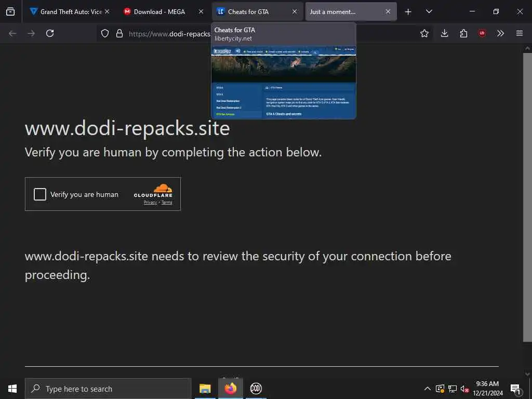Open the uBlock Origin extension icon
Screen dimensions: 532x399
pos(482,33)
